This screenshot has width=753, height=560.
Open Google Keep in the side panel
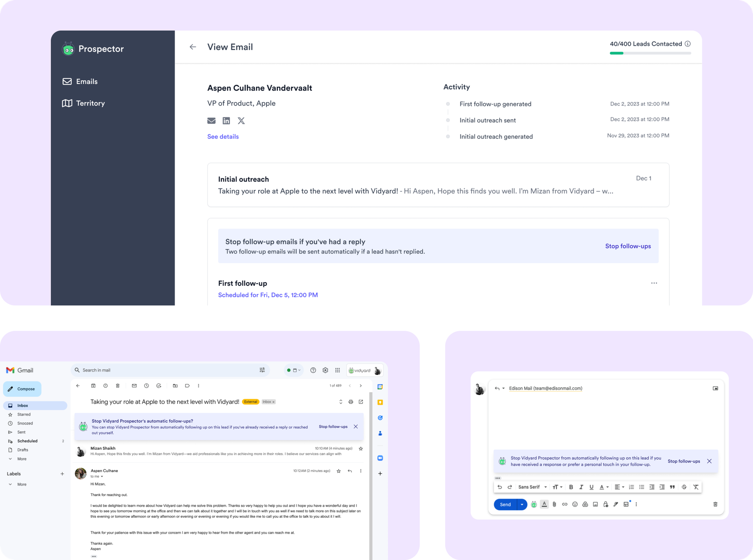point(380,402)
